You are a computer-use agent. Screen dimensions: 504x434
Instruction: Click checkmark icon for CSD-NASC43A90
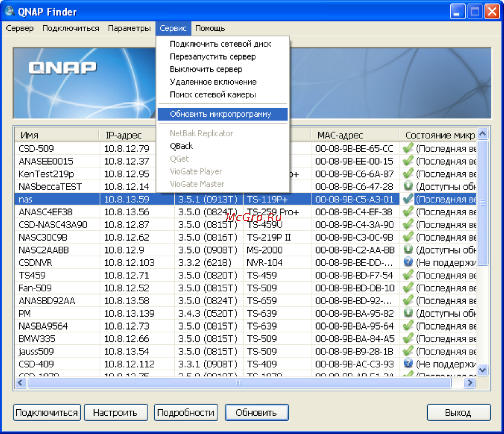point(408,224)
